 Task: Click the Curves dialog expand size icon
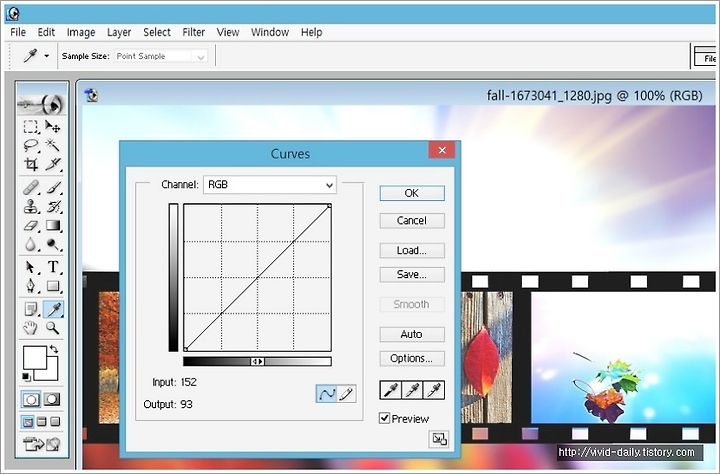439,439
